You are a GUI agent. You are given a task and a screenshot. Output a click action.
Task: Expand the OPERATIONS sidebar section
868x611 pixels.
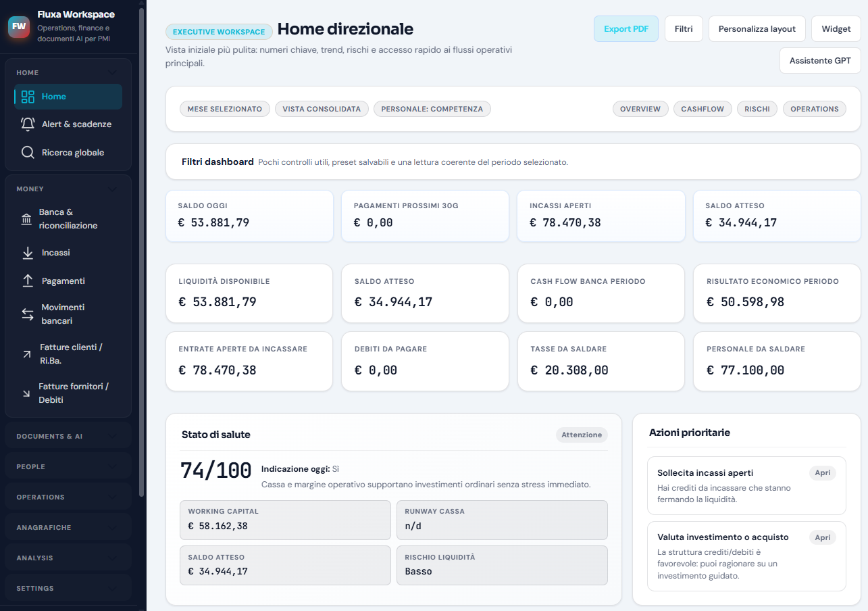[x=68, y=496]
